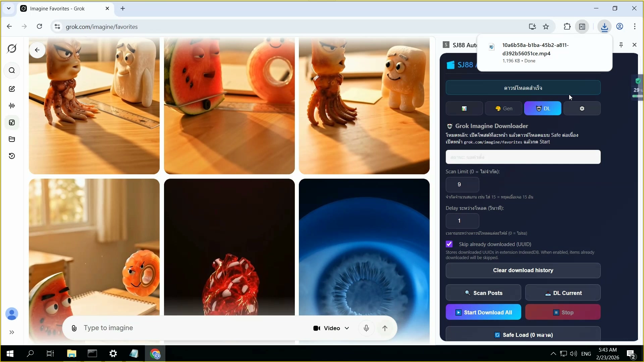Click the Grok logo in the sidebar
The image size is (644, 362).
[x=12, y=49]
